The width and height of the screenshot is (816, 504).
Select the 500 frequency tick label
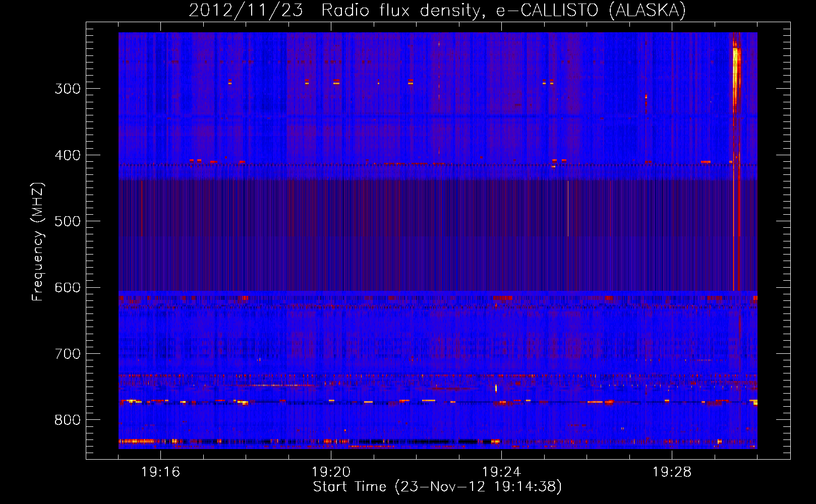(68, 221)
